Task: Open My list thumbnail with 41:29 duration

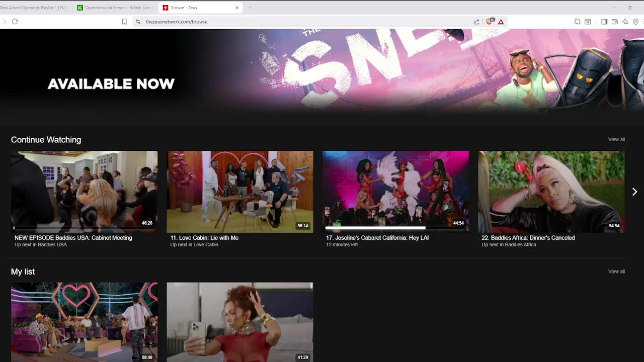Action: point(240,322)
